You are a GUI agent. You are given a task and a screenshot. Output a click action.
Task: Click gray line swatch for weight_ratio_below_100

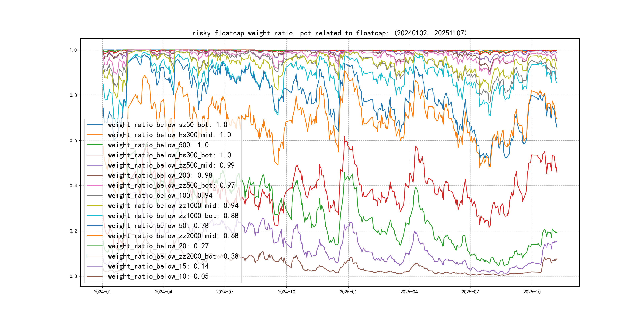[x=95, y=196]
